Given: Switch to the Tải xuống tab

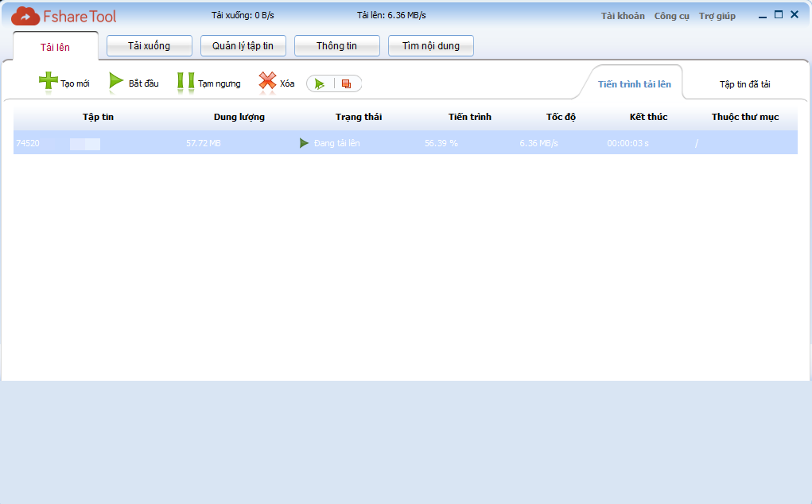Looking at the screenshot, I should pos(149,46).
